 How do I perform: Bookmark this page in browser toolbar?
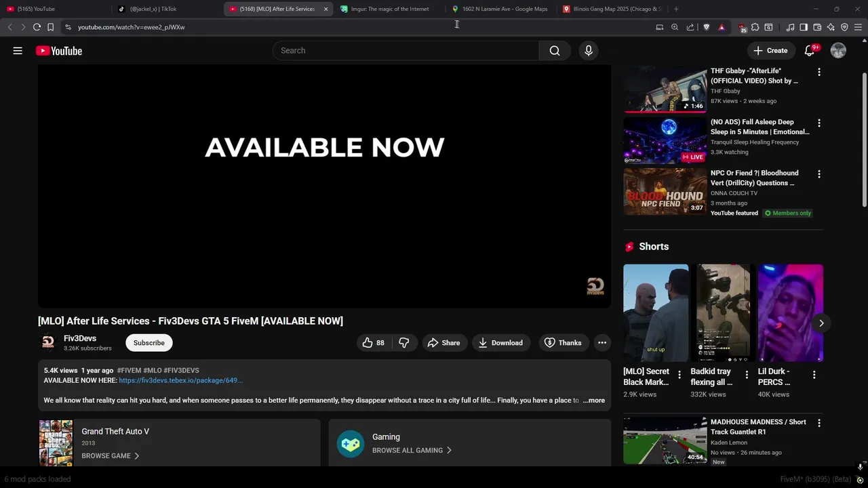point(50,27)
